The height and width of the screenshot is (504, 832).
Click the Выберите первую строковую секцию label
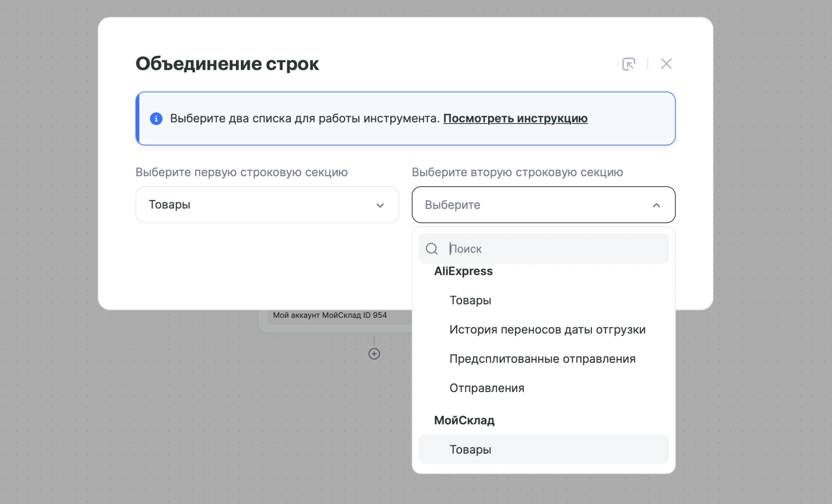[242, 172]
